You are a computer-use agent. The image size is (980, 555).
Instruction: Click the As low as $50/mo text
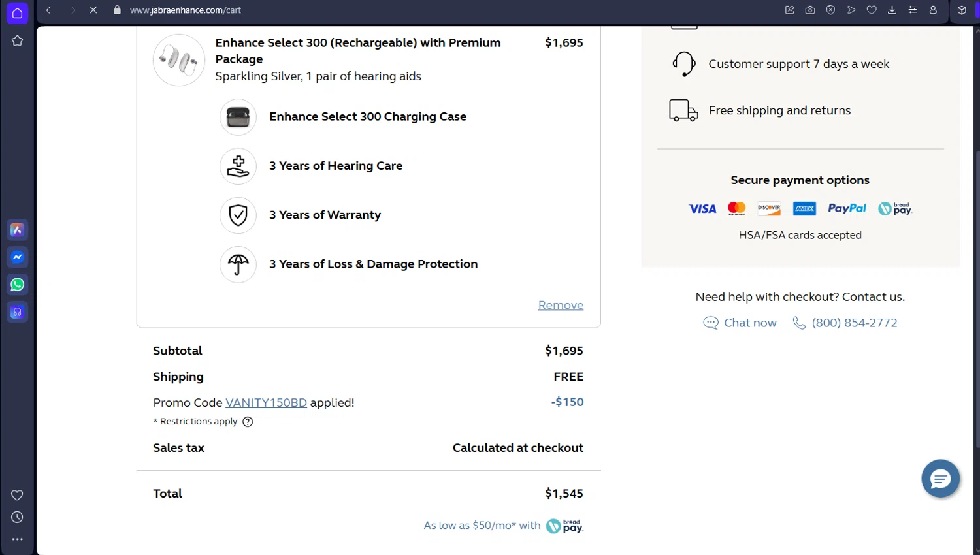tap(482, 526)
